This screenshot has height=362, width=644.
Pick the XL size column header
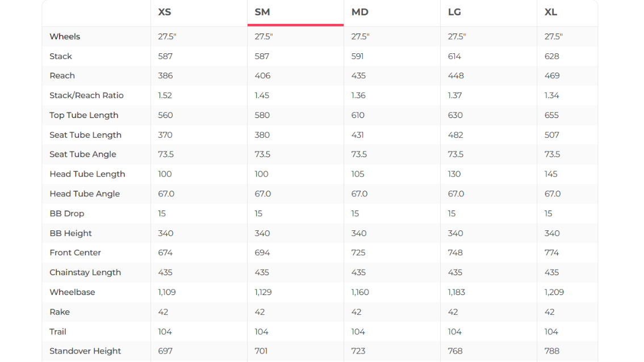click(551, 12)
